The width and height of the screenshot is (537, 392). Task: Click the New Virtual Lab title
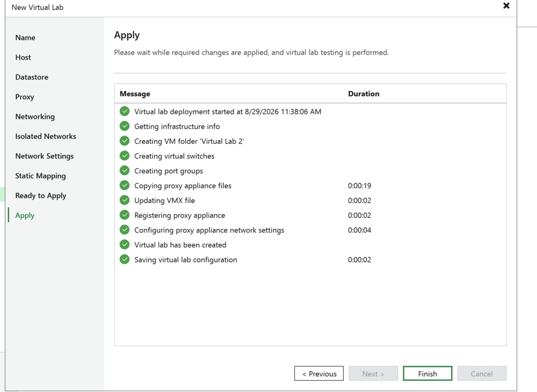coord(38,7)
